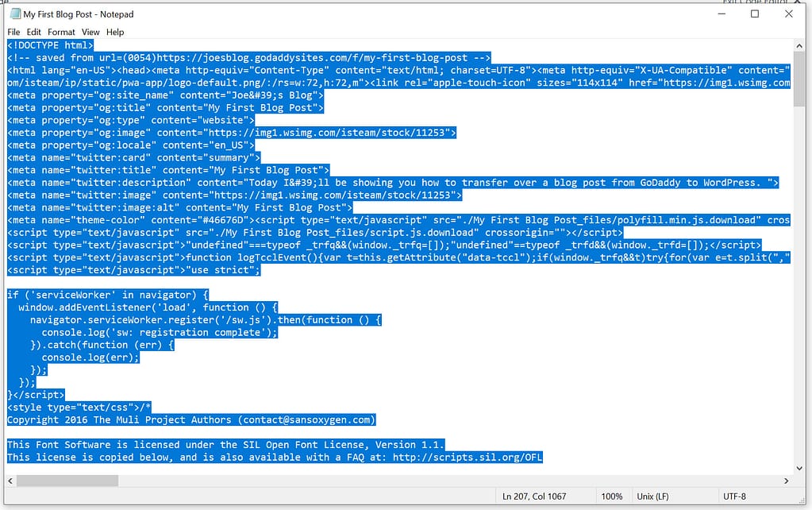Click the <!DOCTYPE html> line in the text
The image size is (812, 510).
[51, 45]
